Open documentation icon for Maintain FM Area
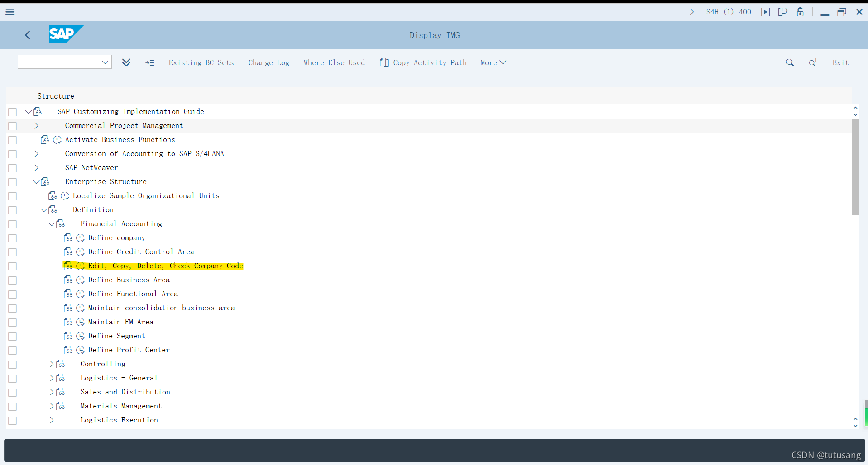Screen dimensions: 868x465 [x=68, y=322]
